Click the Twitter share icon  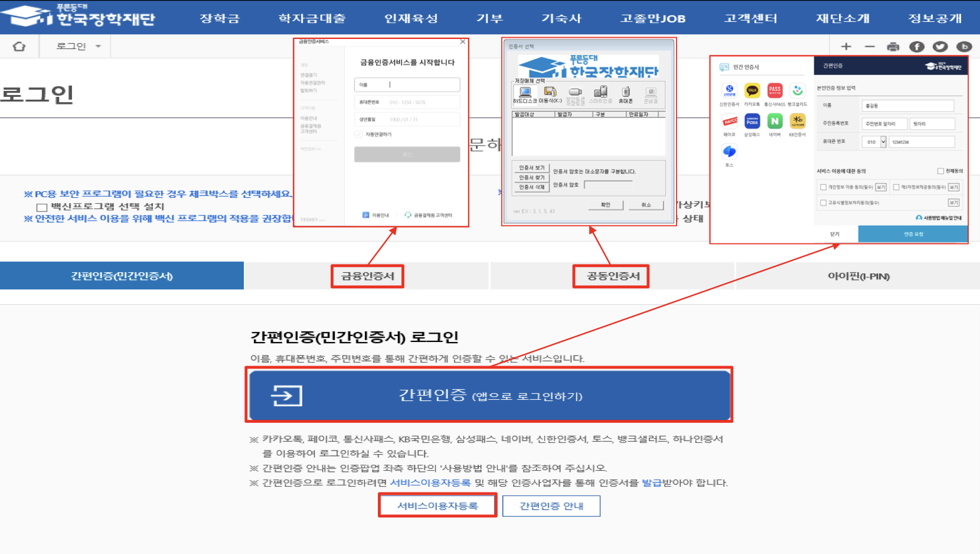click(940, 46)
